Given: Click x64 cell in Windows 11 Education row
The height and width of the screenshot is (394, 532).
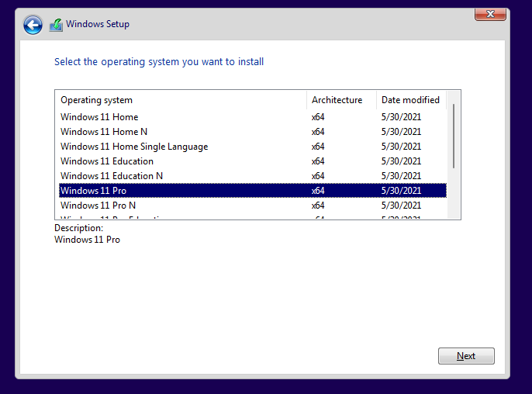Looking at the screenshot, I should (x=318, y=161).
